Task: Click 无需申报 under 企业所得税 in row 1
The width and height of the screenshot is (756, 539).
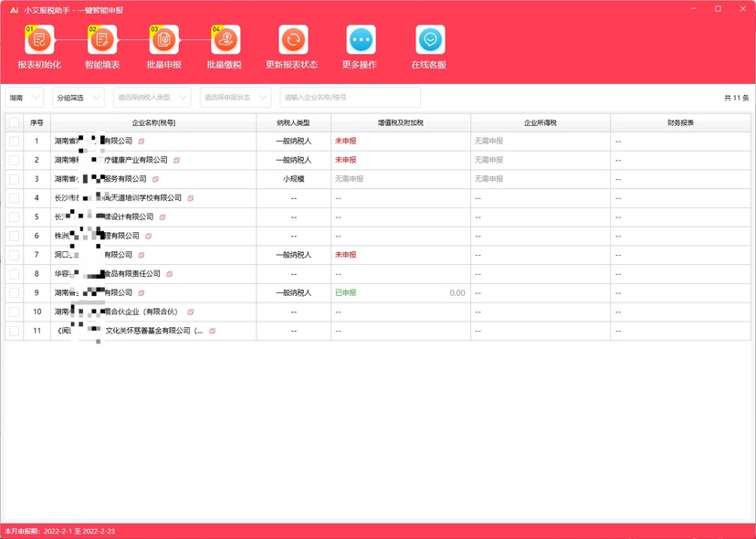Action: [488, 142]
